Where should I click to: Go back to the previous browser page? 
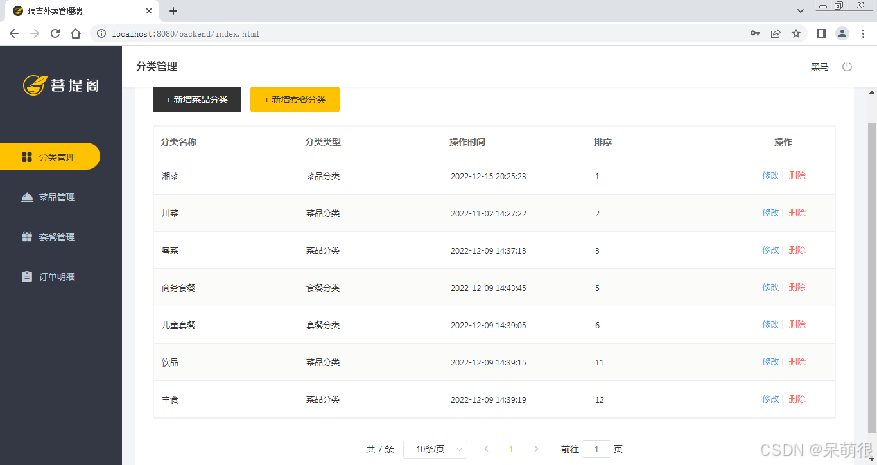tap(15, 34)
